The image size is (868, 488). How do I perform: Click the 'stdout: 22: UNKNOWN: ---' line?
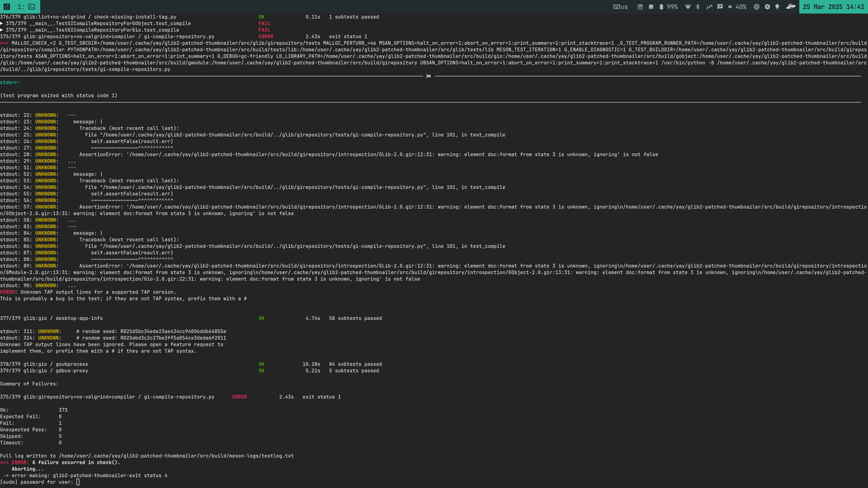click(39, 115)
